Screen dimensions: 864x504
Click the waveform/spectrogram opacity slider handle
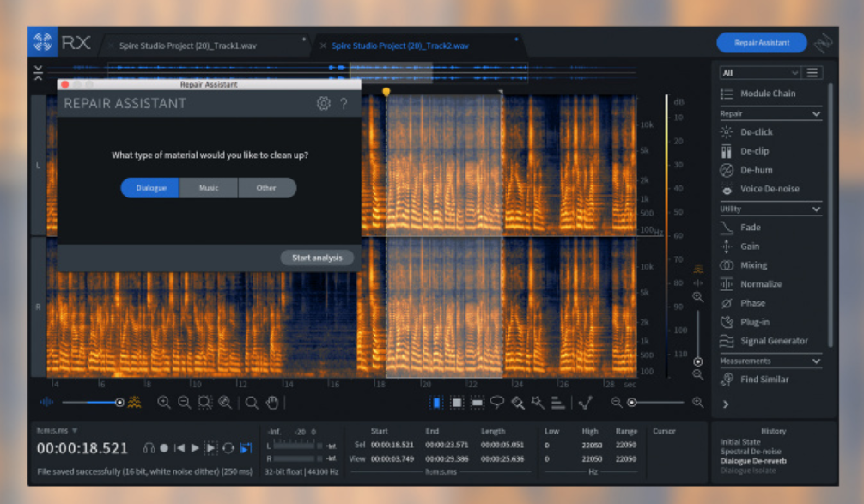(119, 403)
